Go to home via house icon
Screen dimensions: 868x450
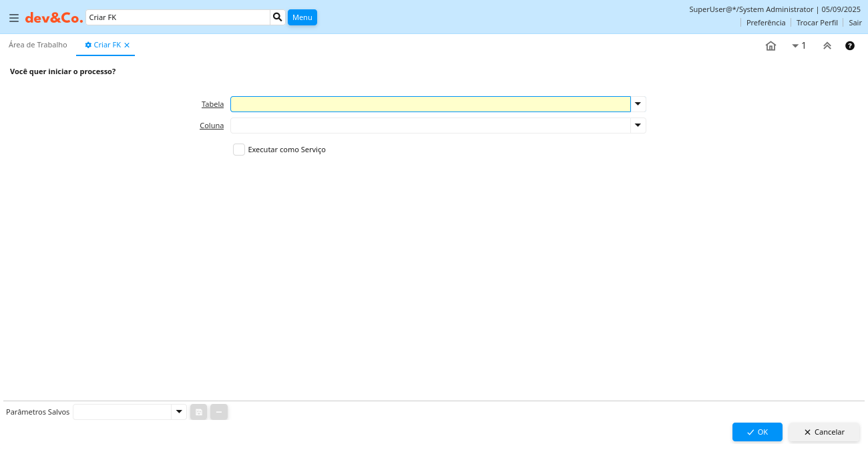[771, 46]
